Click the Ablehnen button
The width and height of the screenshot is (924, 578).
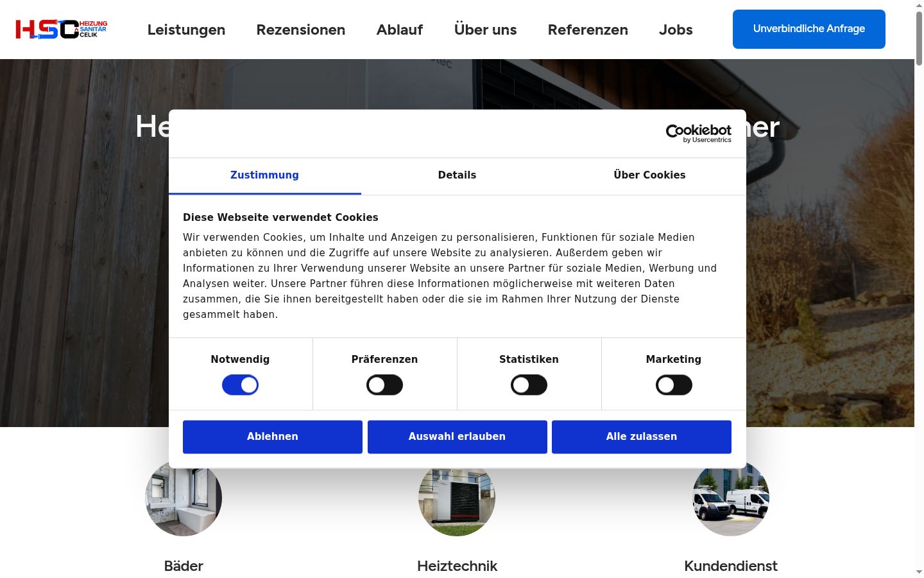click(273, 437)
